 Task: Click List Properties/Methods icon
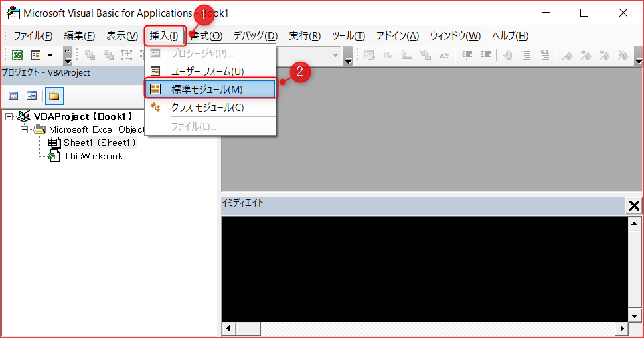click(370, 55)
